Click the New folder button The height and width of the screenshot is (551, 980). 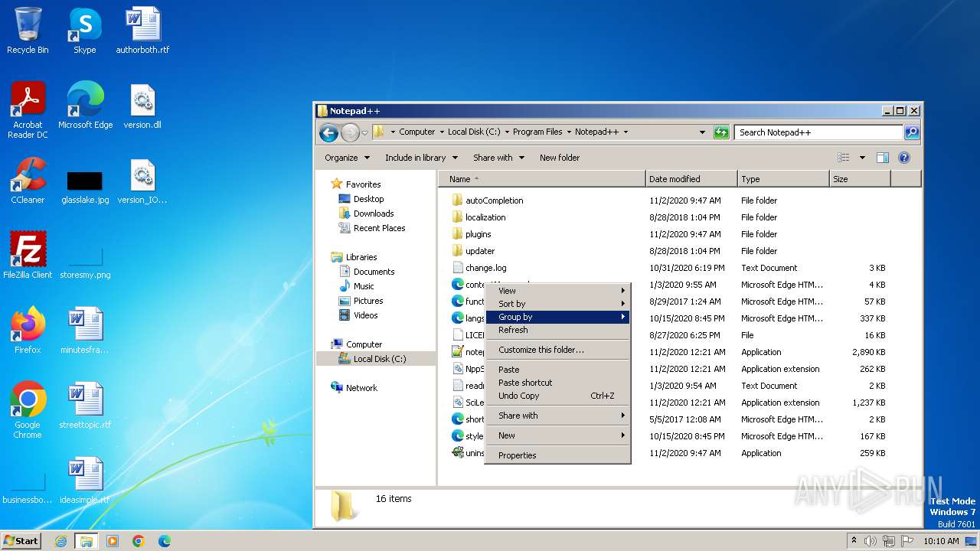tap(560, 158)
